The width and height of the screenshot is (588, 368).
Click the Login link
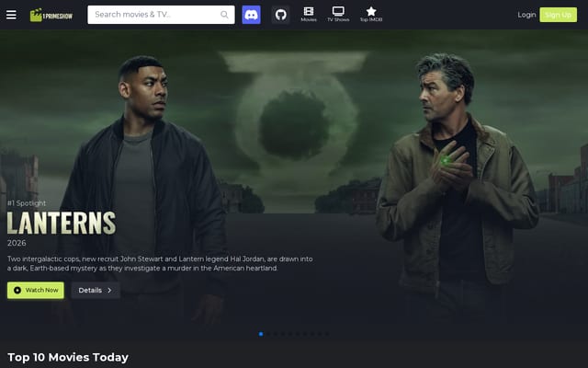click(526, 15)
